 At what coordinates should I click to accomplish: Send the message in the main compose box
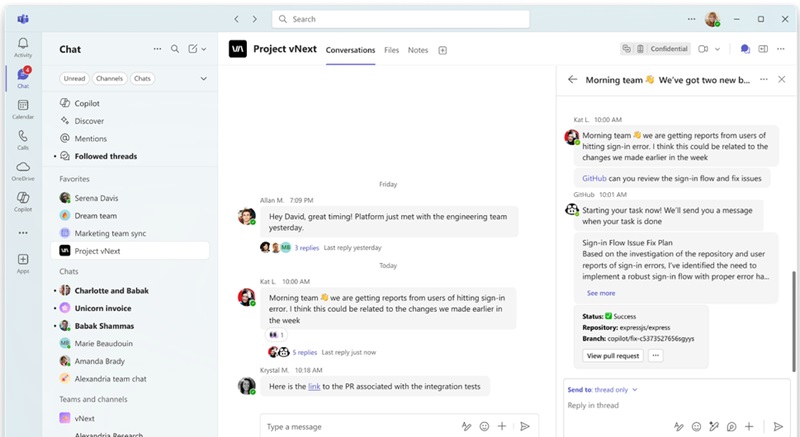click(x=524, y=426)
